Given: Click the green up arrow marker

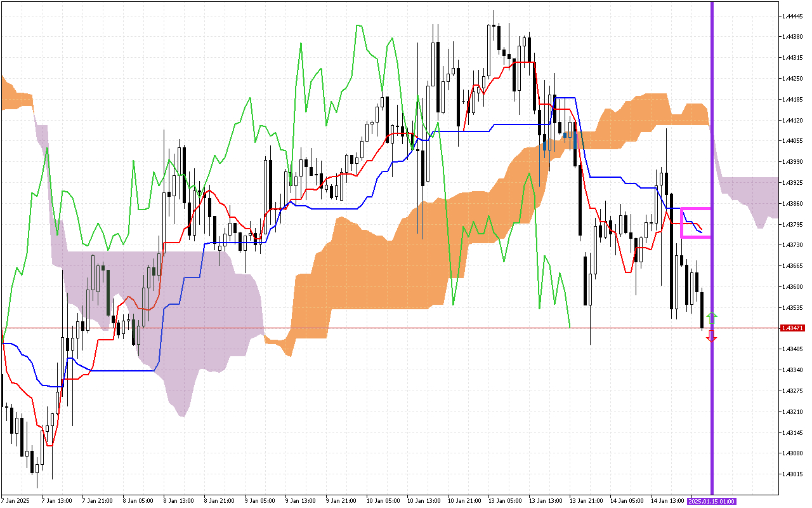Looking at the screenshot, I should pos(712,316).
